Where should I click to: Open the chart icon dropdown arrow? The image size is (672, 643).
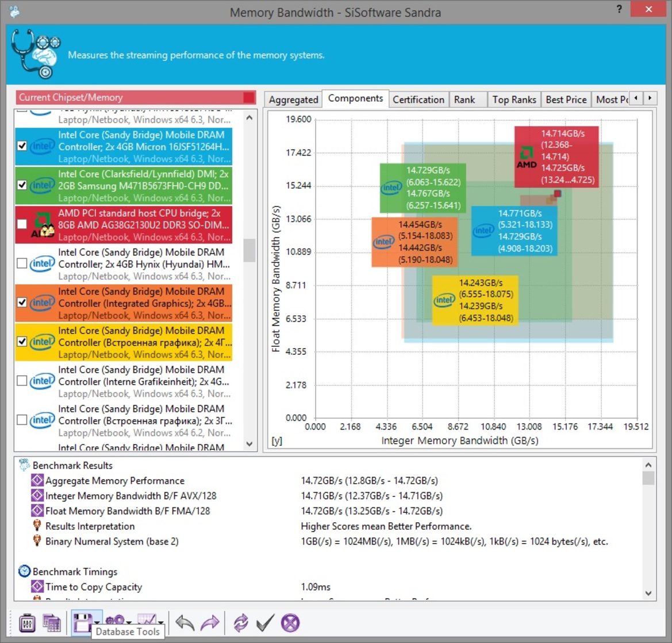tap(160, 622)
